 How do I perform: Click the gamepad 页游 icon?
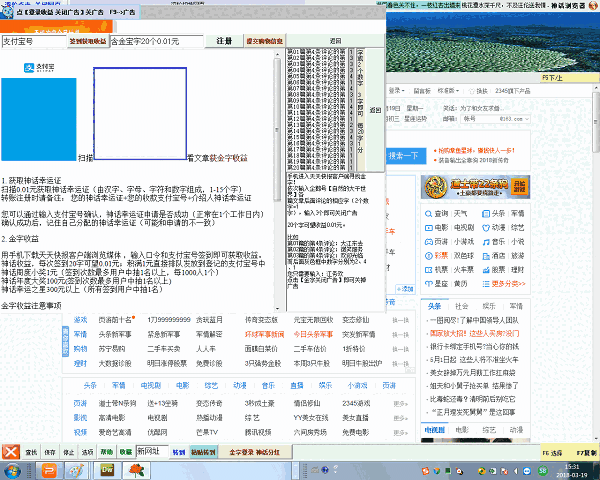pyautogui.click(x=429, y=242)
